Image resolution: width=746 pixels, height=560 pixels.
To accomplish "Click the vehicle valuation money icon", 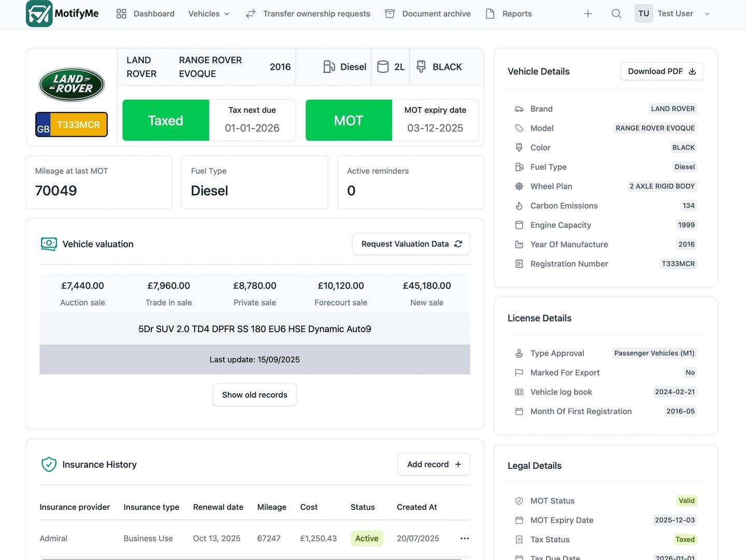I will [x=49, y=244].
